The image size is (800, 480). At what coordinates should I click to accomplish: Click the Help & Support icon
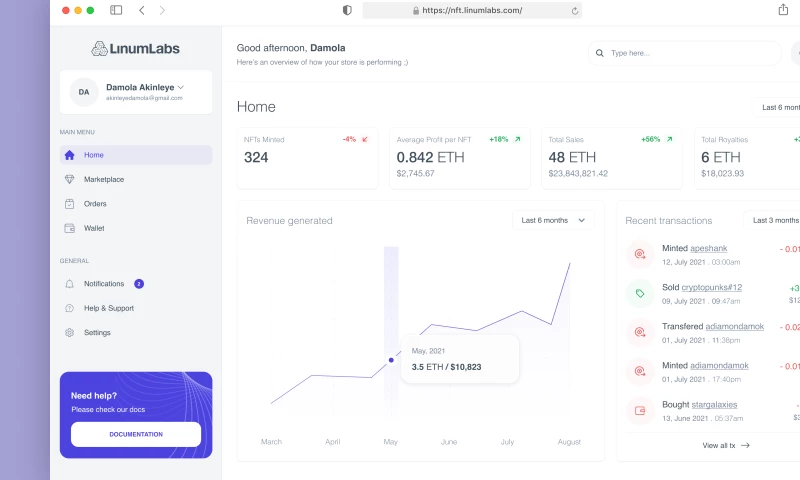click(69, 308)
